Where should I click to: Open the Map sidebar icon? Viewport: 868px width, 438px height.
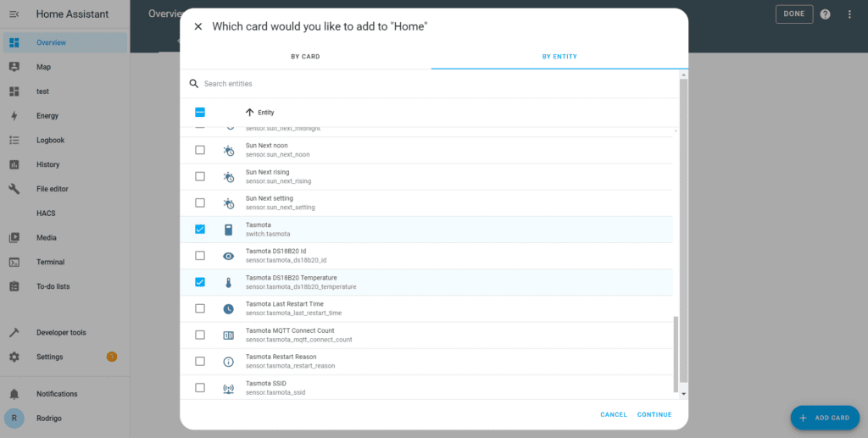[14, 67]
